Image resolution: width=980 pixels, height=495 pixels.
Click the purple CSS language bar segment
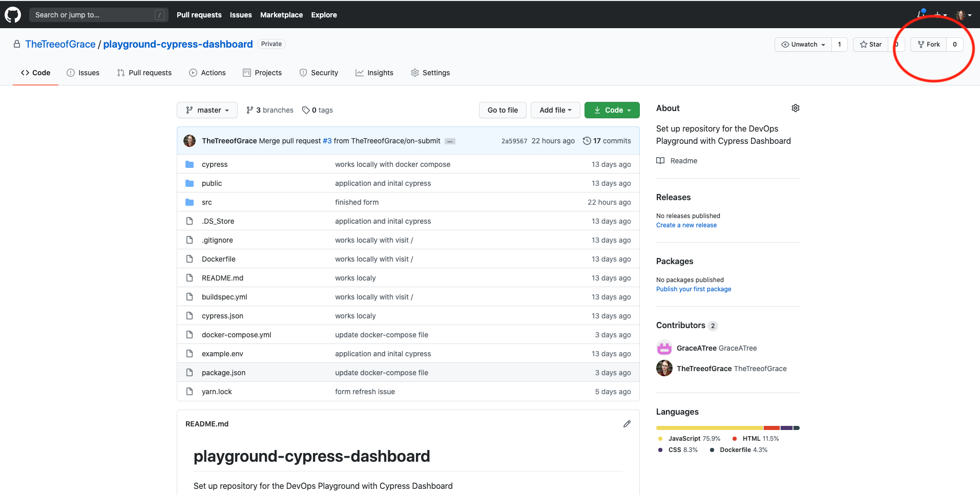tap(787, 428)
